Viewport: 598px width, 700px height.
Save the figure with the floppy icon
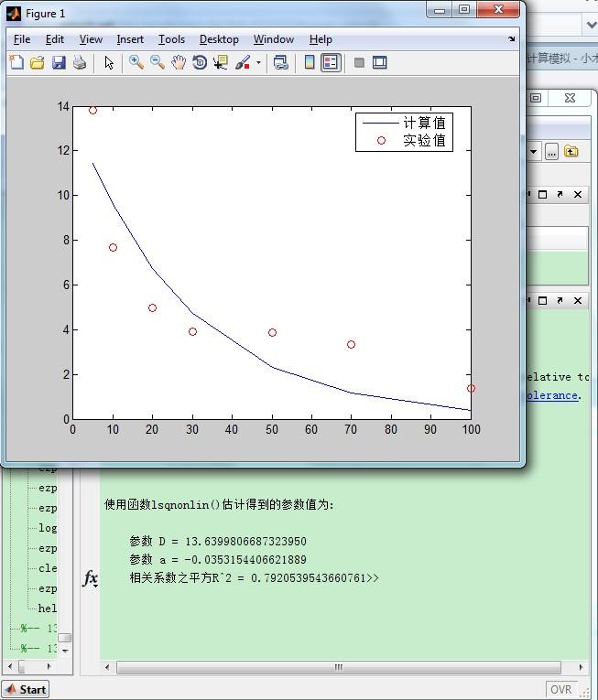59,62
